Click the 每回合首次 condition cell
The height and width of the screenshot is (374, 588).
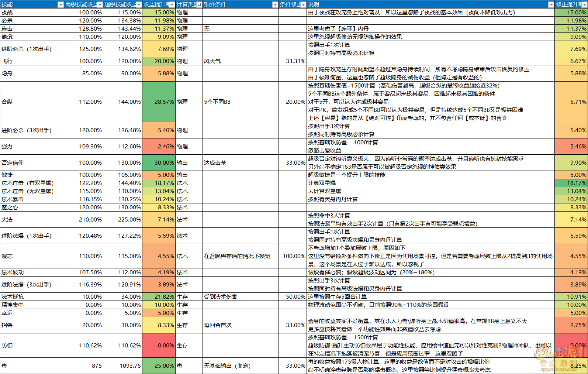(241, 325)
